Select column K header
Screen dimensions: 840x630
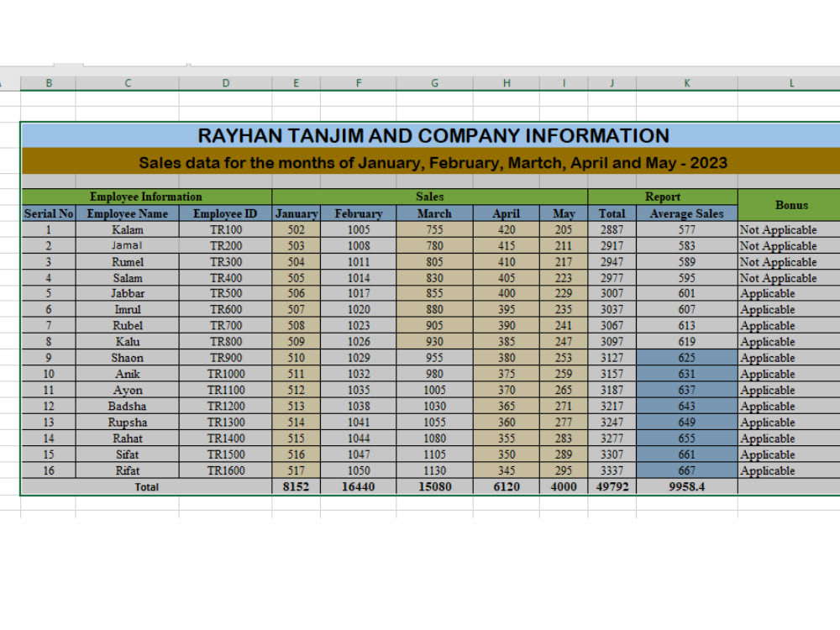[x=687, y=83]
